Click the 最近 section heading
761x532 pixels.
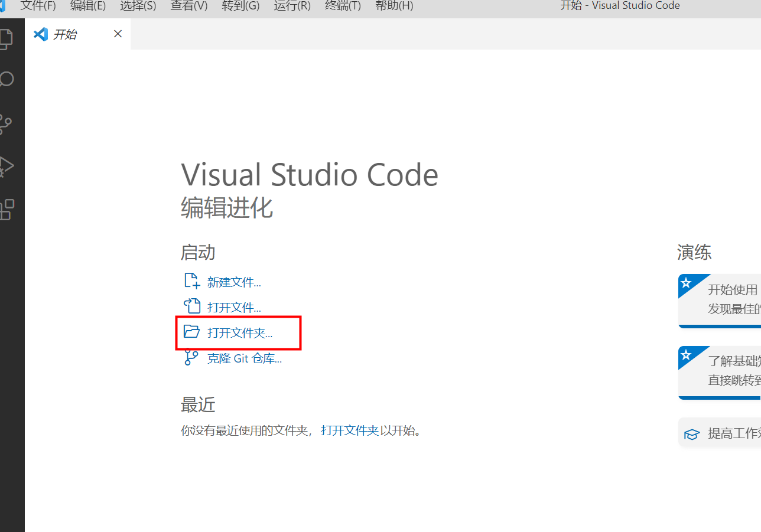pyautogui.click(x=198, y=404)
